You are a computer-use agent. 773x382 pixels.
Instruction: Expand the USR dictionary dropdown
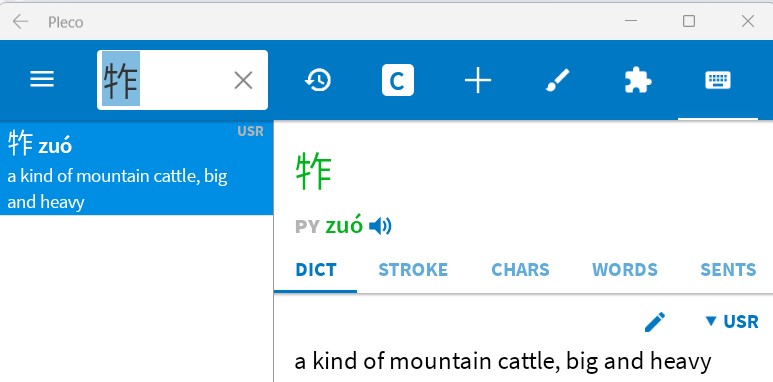(x=732, y=321)
